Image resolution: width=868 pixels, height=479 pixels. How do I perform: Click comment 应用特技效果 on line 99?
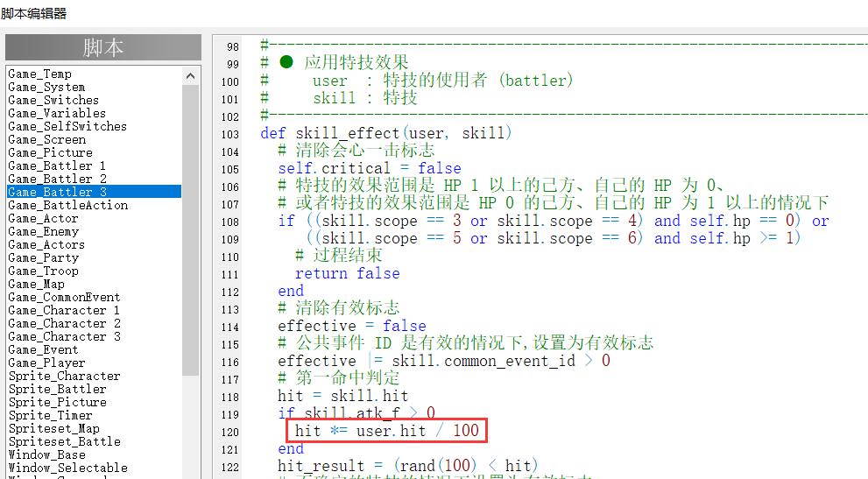tap(356, 62)
